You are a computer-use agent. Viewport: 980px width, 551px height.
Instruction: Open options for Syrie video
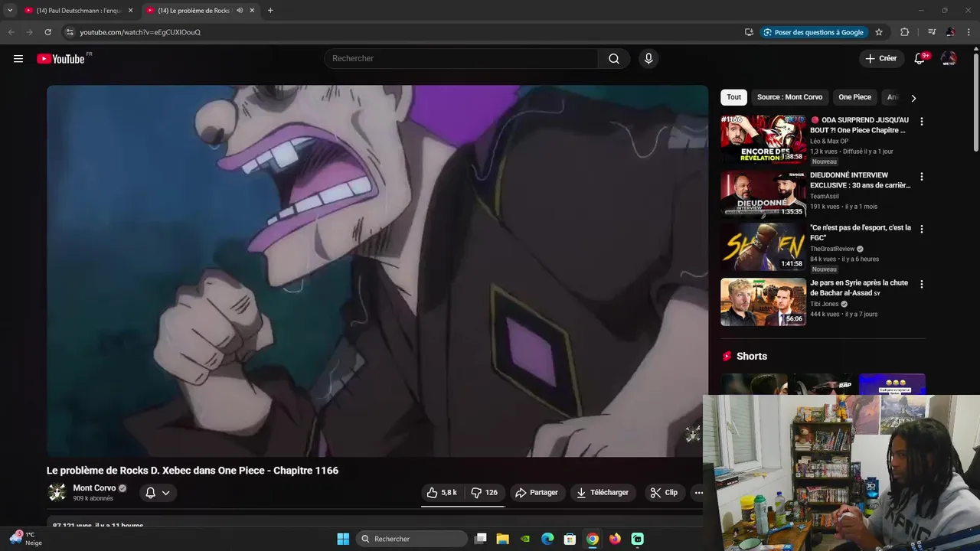tap(922, 285)
